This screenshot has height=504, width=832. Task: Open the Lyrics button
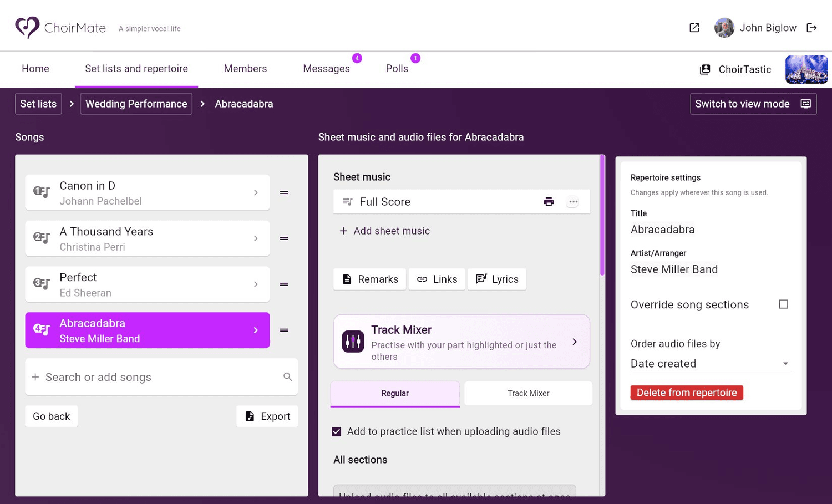[x=497, y=279]
